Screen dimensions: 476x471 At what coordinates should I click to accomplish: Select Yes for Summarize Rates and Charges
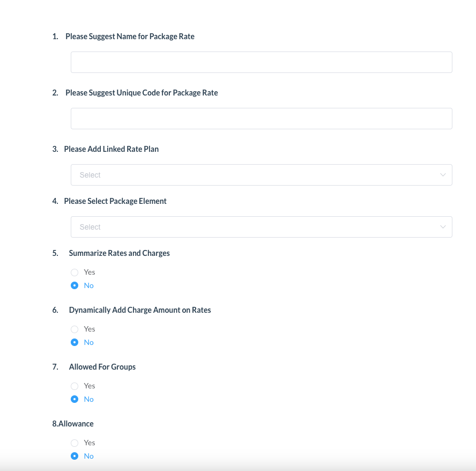pyautogui.click(x=75, y=272)
